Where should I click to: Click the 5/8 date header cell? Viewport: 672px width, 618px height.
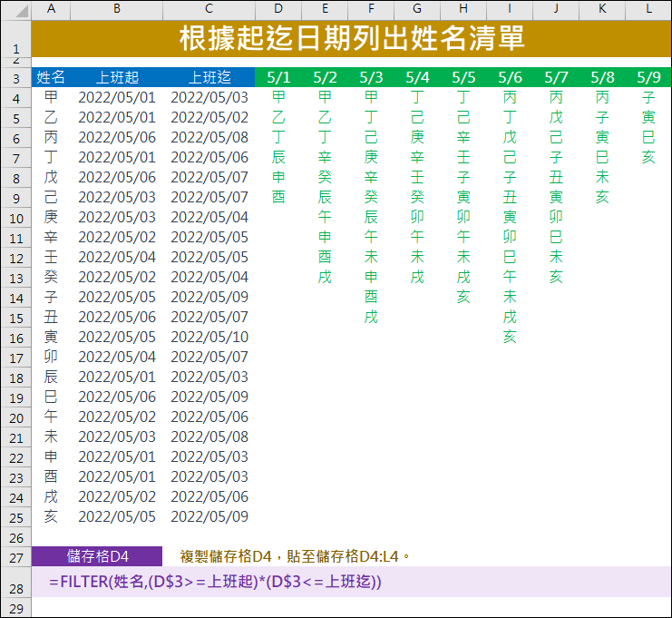[602, 77]
